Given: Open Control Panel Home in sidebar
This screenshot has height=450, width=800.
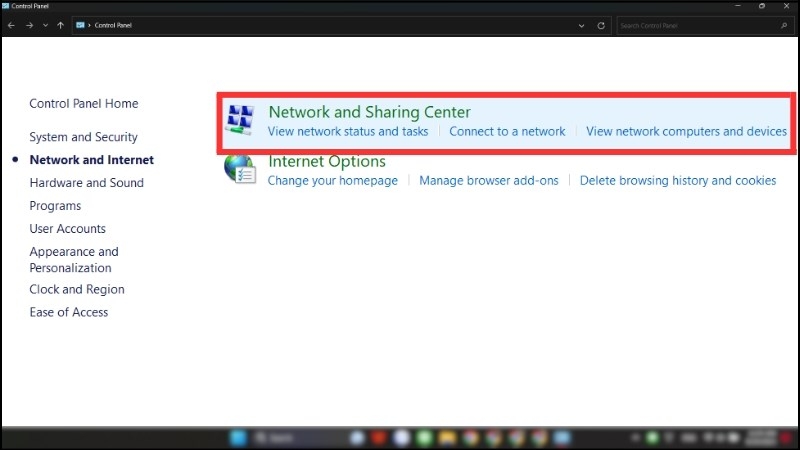Looking at the screenshot, I should pos(84,104).
